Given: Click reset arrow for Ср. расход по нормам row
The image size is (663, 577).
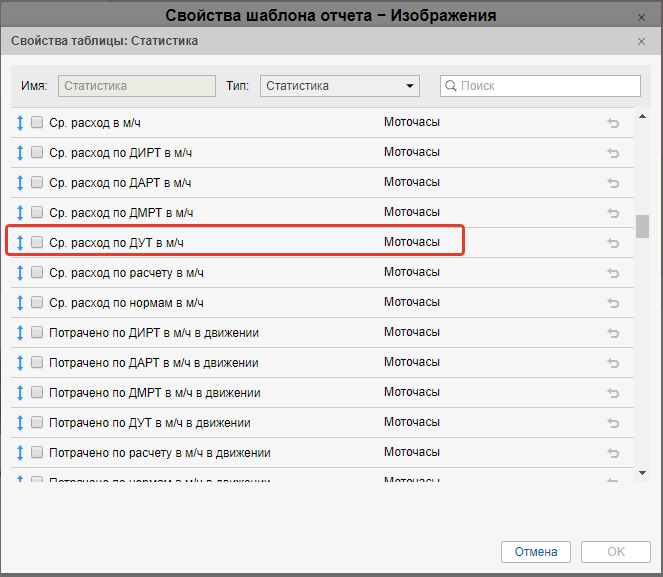Looking at the screenshot, I should [x=613, y=303].
